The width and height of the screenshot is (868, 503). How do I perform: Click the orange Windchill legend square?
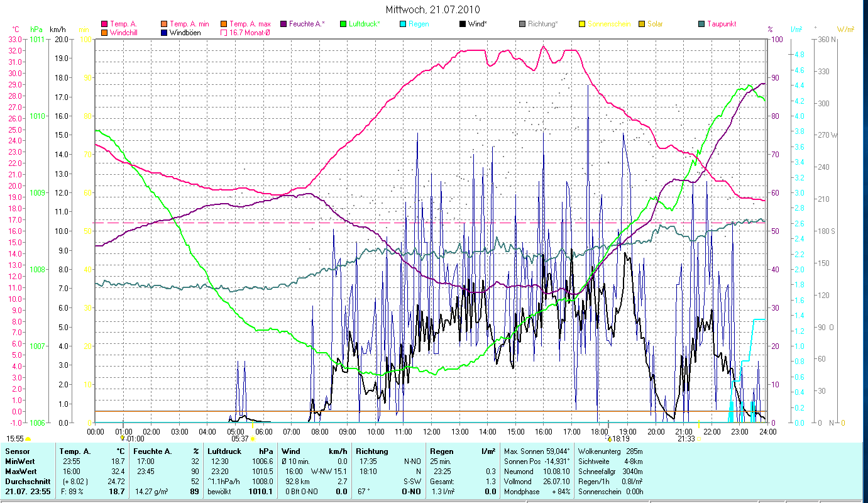104,32
